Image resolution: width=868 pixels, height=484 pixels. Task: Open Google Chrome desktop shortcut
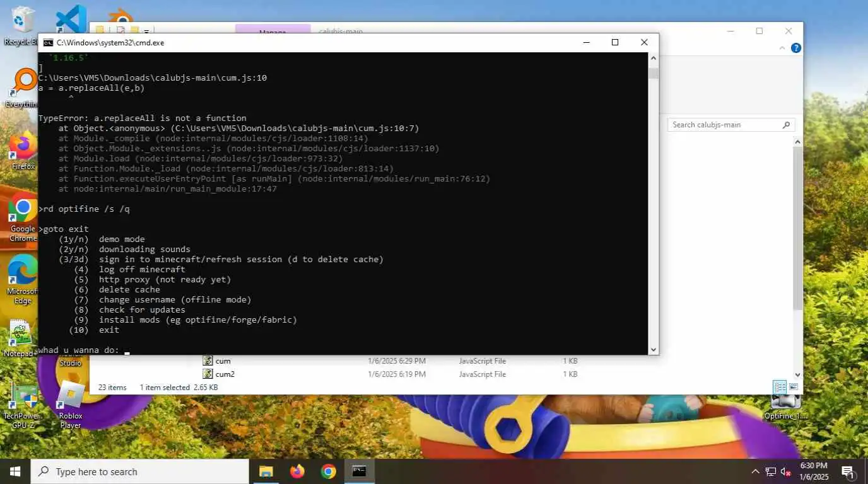pyautogui.click(x=23, y=219)
